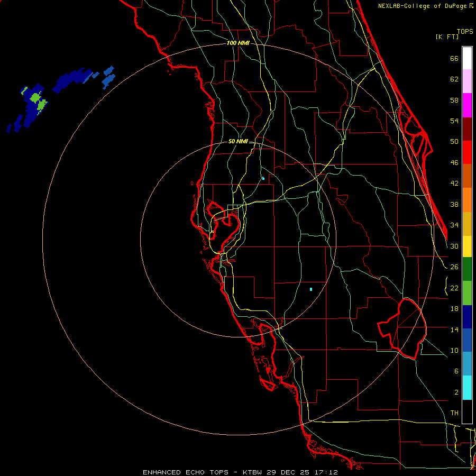Click the ENHANCED ECHO TOPS caption text
The image size is (476, 476).
pos(186,472)
